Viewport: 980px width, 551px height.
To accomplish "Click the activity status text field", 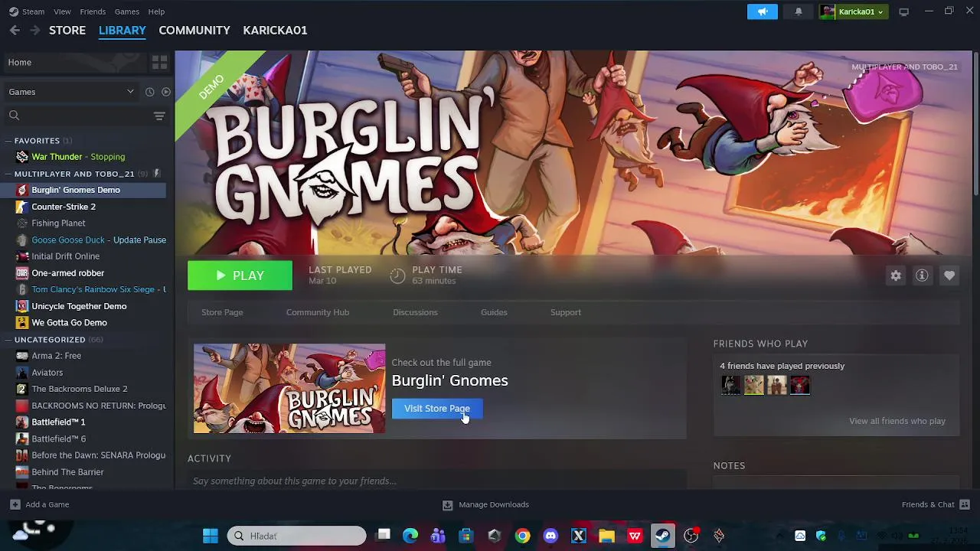I will pos(436,481).
